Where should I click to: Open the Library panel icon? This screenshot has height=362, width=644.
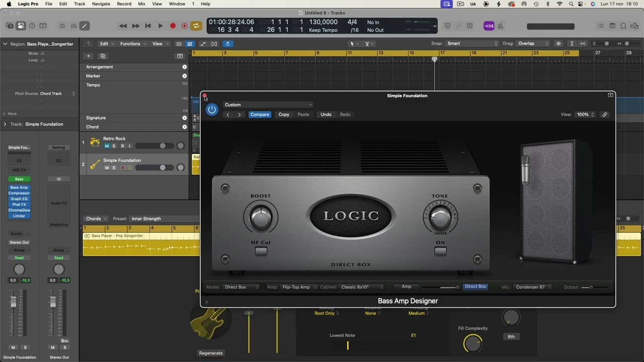pyautogui.click(x=10, y=26)
